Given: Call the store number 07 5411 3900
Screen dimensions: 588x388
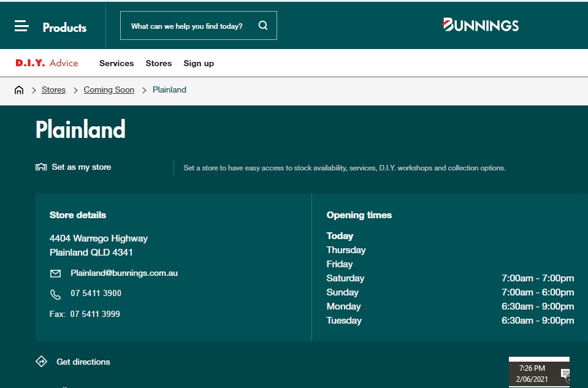Looking at the screenshot, I should [x=96, y=294].
